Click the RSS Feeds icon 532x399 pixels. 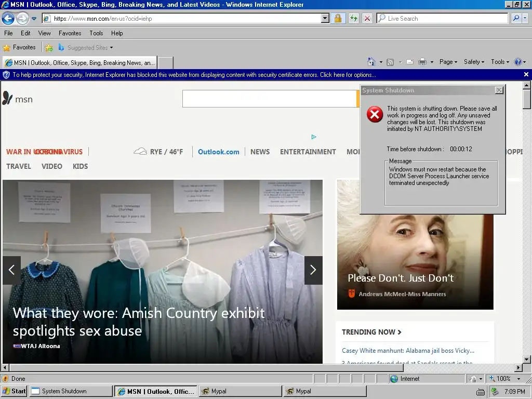390,62
